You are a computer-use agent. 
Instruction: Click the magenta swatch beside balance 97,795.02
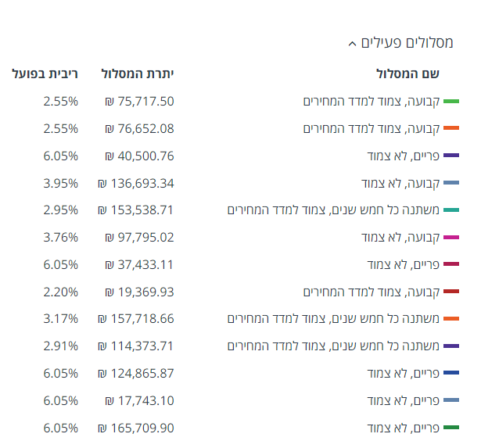pyautogui.click(x=451, y=238)
